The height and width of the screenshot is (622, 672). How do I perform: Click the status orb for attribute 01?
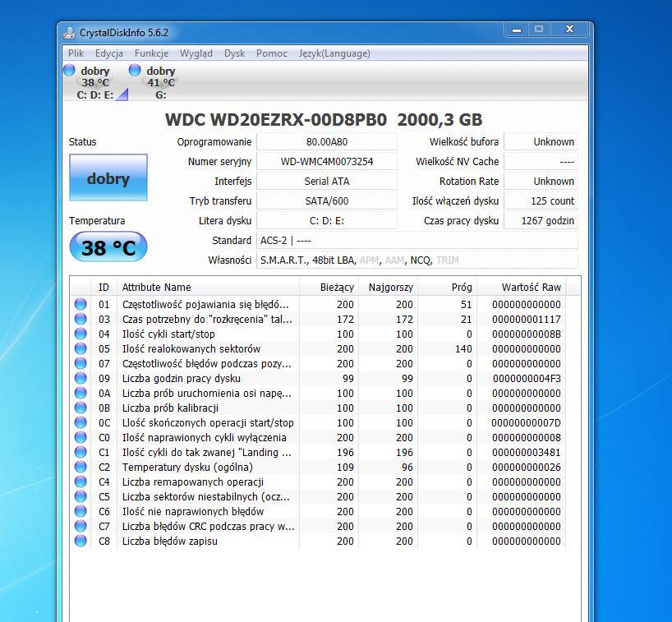pyautogui.click(x=81, y=304)
